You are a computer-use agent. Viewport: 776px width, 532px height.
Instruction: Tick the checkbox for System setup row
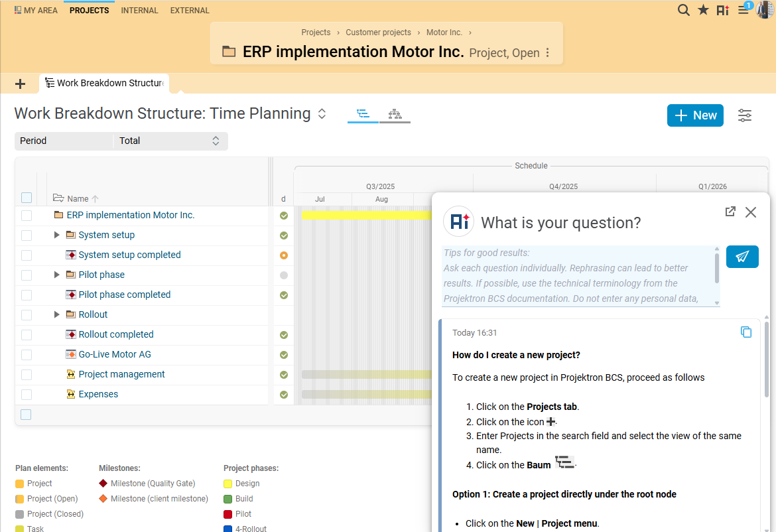[27, 235]
